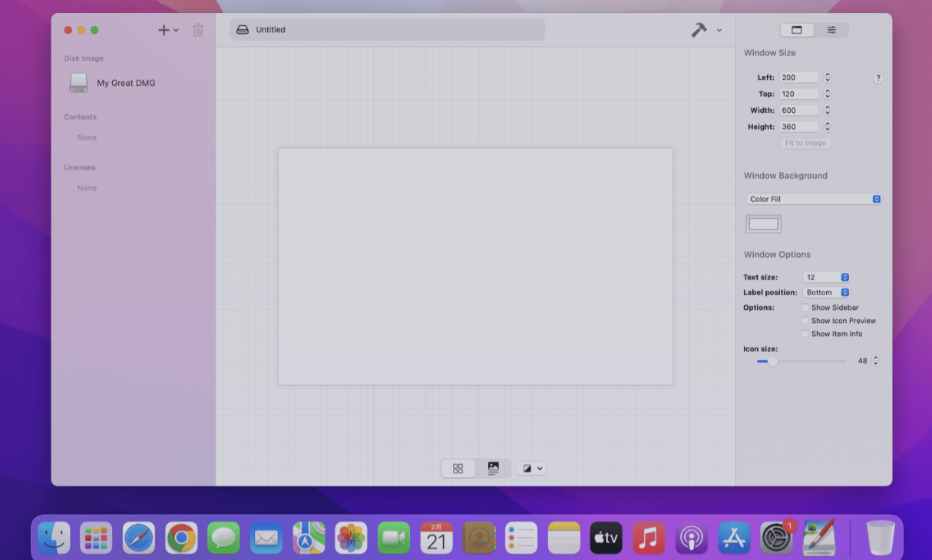The image size is (932, 560).
Task: Open the Text size dropdown
Action: (826, 277)
